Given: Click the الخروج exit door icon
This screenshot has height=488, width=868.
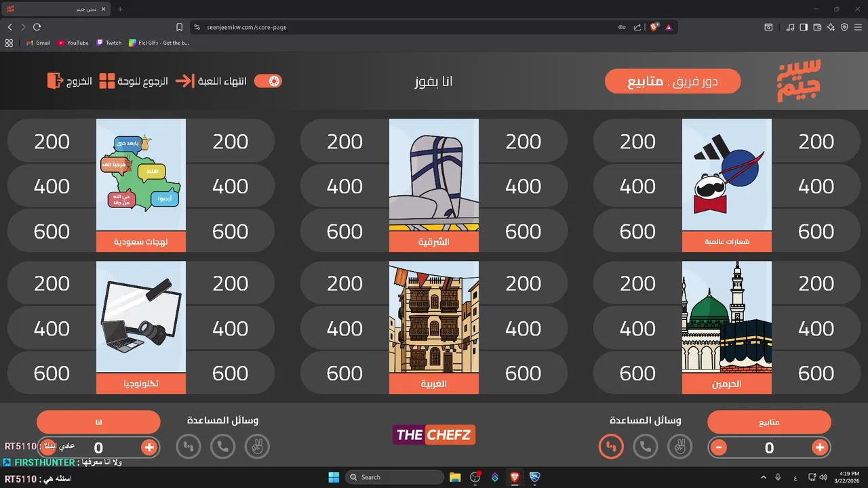Looking at the screenshot, I should (54, 81).
